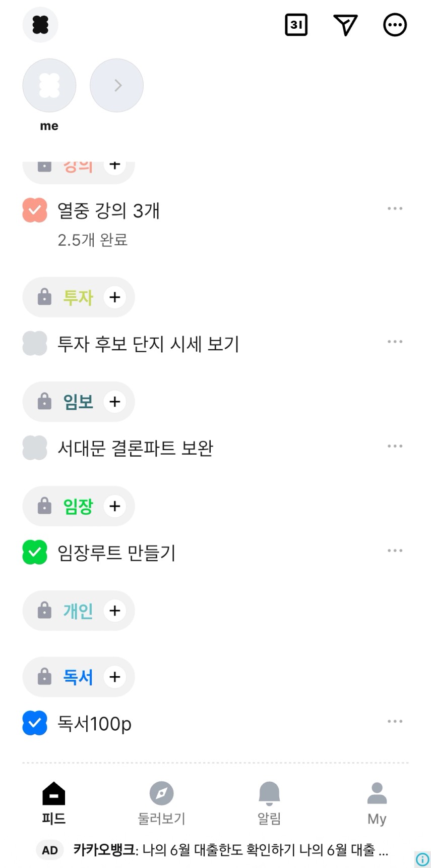Screen dimensions: 431x868
Task: Tap the 개인 category label
Action: click(x=78, y=611)
